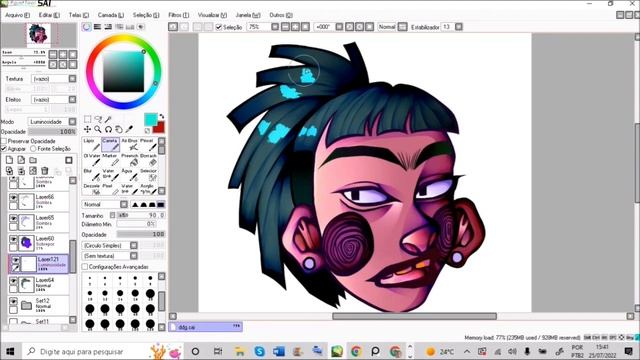Open the Estabilizador value dropdown
Viewport: 640px width, 360px height.
[459, 27]
